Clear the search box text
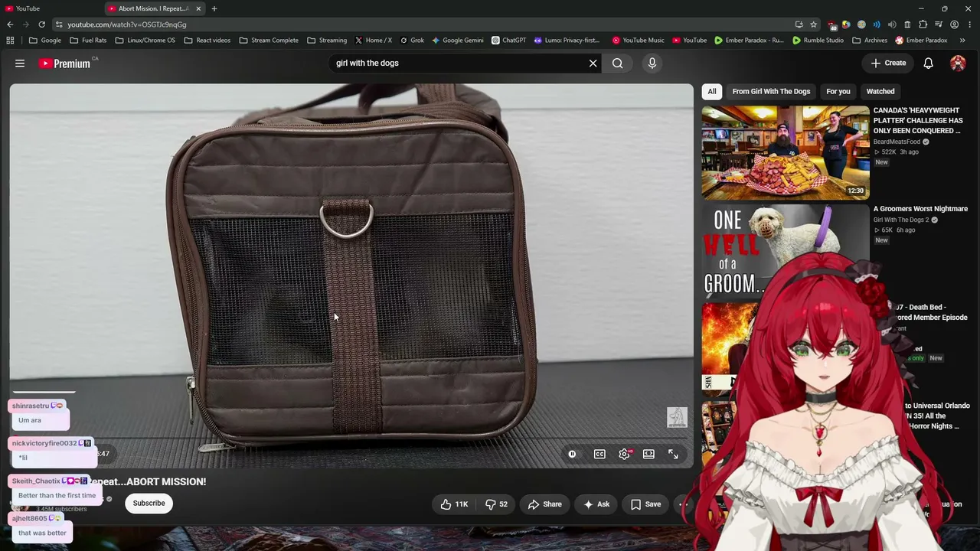 (x=593, y=64)
